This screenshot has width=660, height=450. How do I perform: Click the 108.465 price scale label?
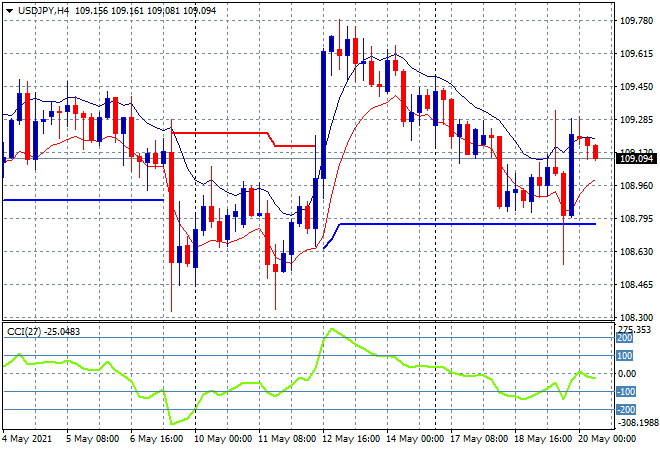click(x=636, y=285)
